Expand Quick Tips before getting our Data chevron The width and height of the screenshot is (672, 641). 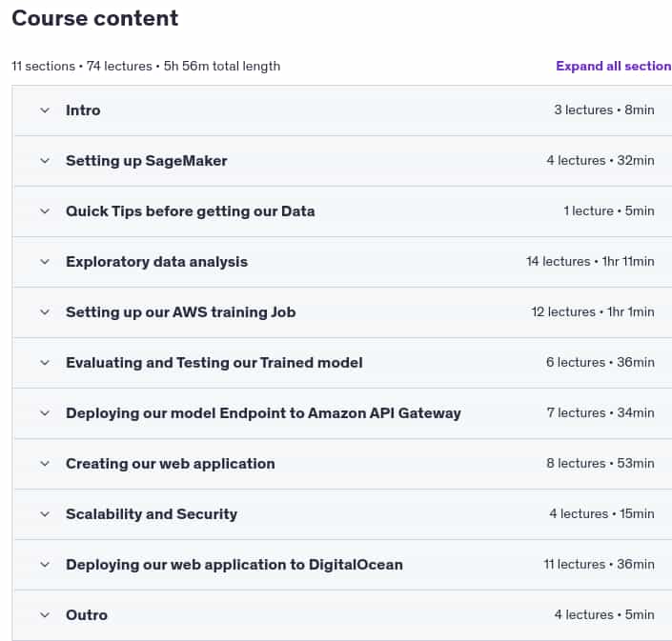45,211
